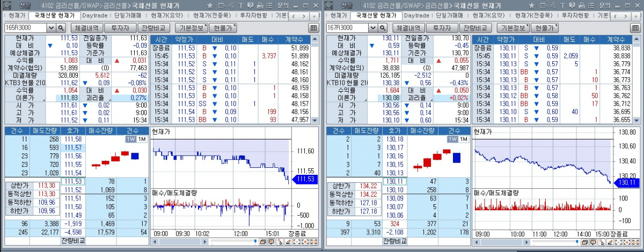Click 투자자 button in right window

441,27
